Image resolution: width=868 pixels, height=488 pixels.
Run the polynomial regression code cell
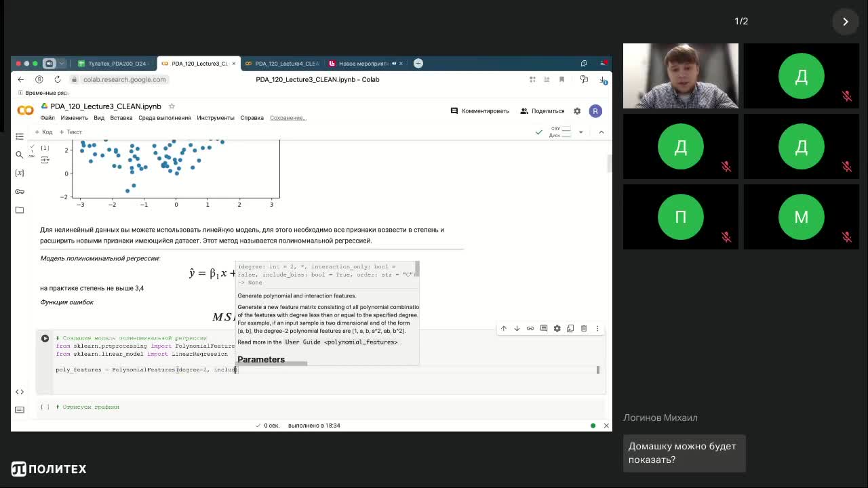click(x=45, y=338)
